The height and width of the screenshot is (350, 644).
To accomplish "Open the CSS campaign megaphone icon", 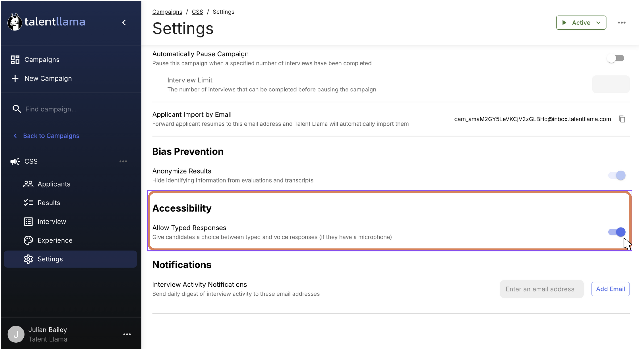I will [15, 161].
